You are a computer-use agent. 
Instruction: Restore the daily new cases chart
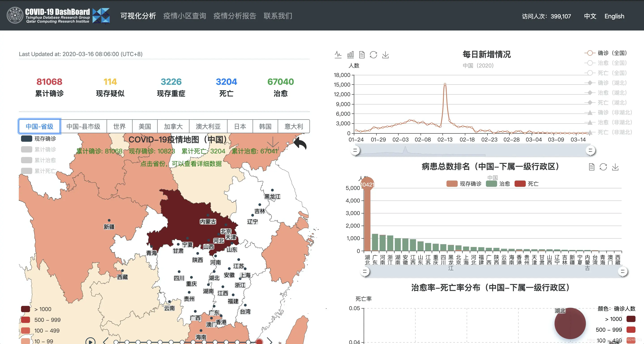[374, 54]
